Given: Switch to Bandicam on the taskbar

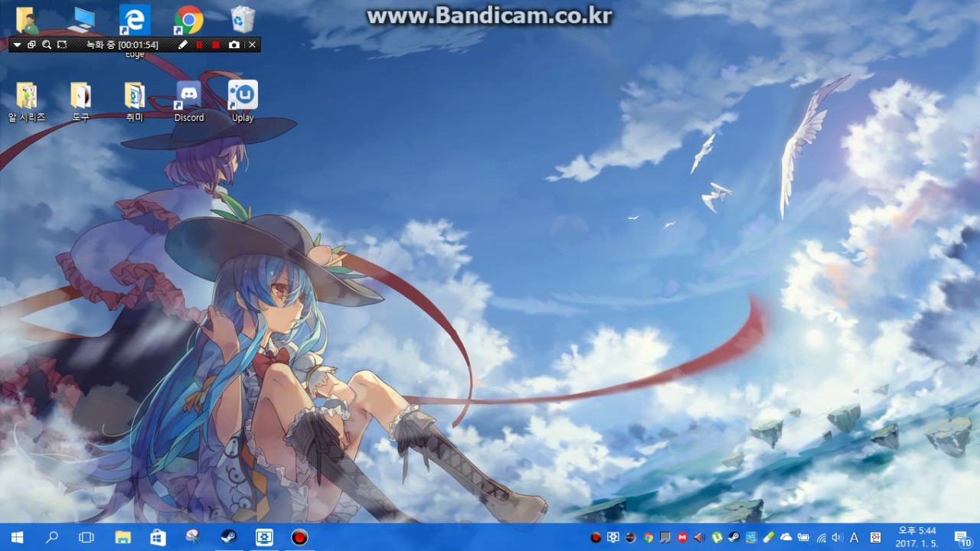Looking at the screenshot, I should [299, 537].
